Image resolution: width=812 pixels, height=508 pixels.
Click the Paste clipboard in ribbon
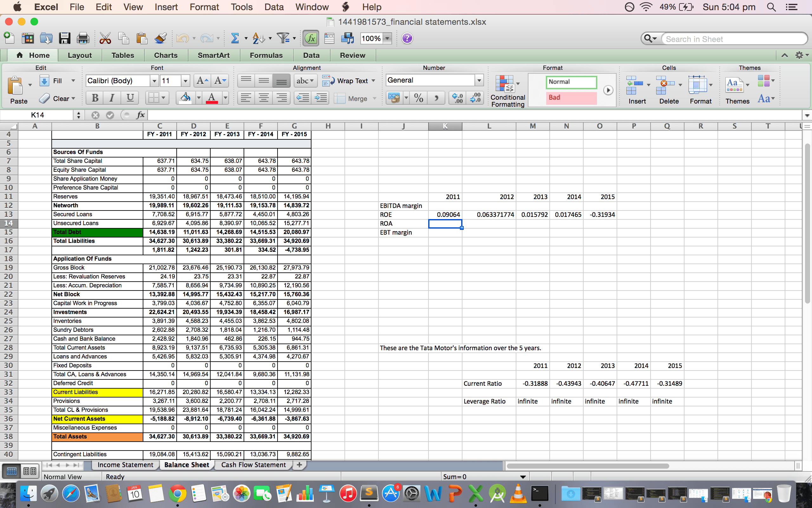click(15, 86)
